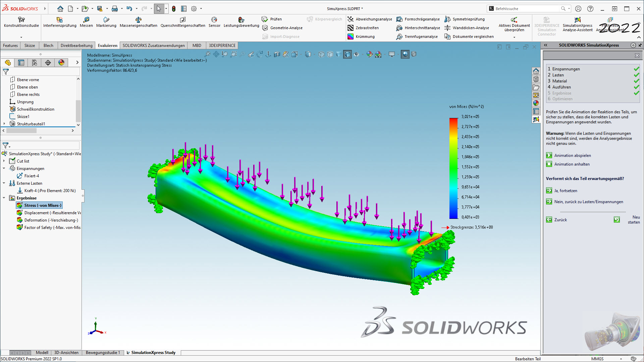Click Aktives Dokument überprüfen

coord(514,24)
